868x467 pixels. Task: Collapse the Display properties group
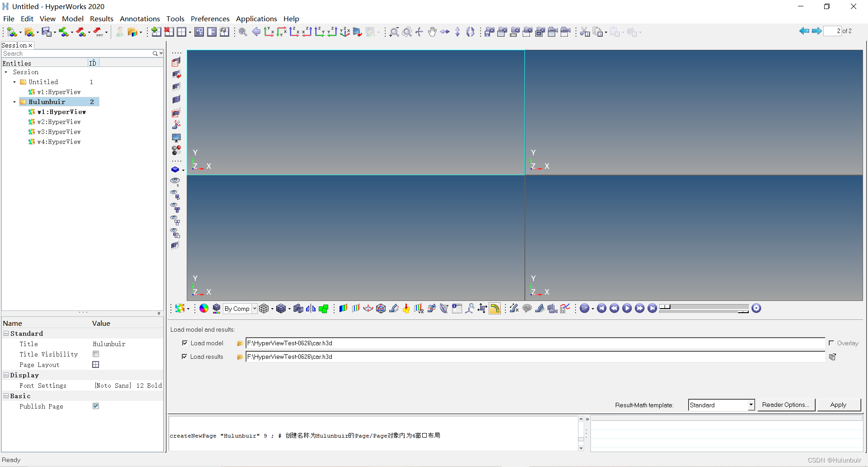tap(6, 375)
